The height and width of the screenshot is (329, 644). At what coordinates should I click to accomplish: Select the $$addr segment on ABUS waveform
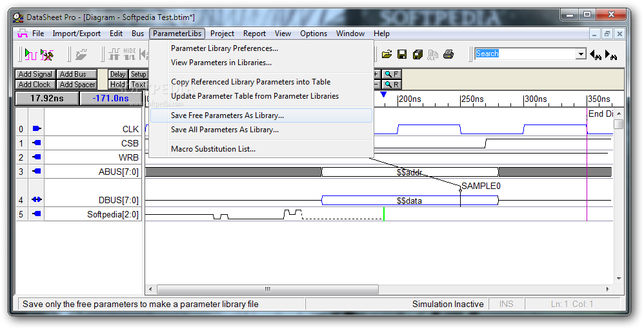pos(410,172)
